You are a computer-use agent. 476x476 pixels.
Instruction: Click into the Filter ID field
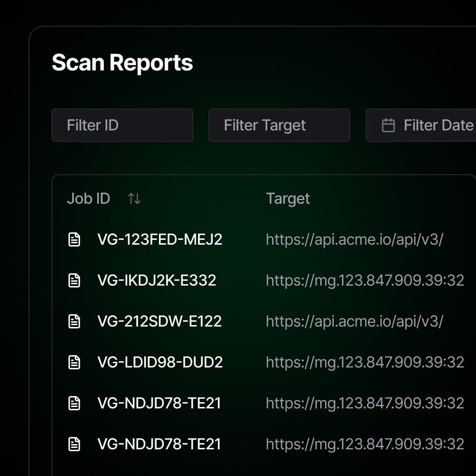(122, 125)
